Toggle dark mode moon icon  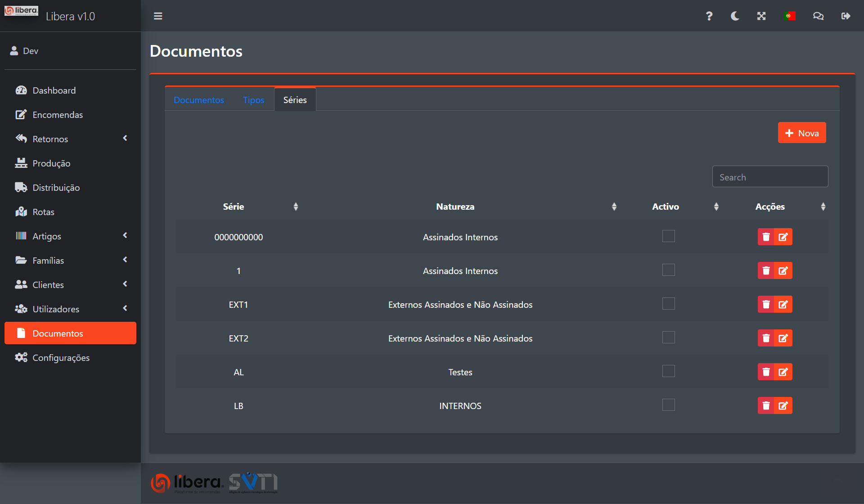coord(735,16)
